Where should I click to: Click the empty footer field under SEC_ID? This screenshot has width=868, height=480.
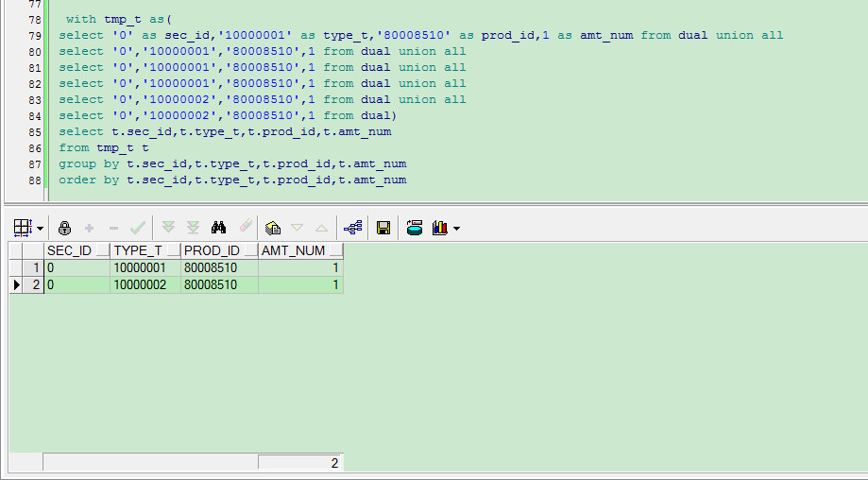[150, 463]
